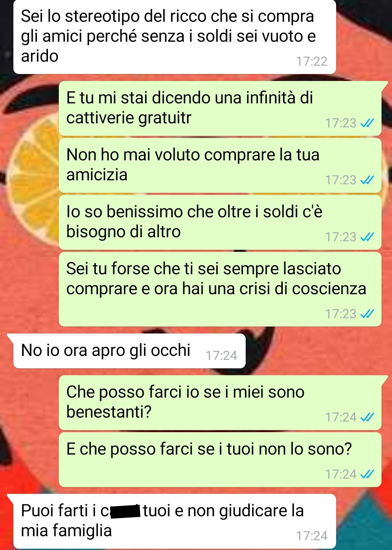This screenshot has width=392, height=550.
Task: Tap message 'E che posso farci se i tuoi'
Action: point(220,460)
